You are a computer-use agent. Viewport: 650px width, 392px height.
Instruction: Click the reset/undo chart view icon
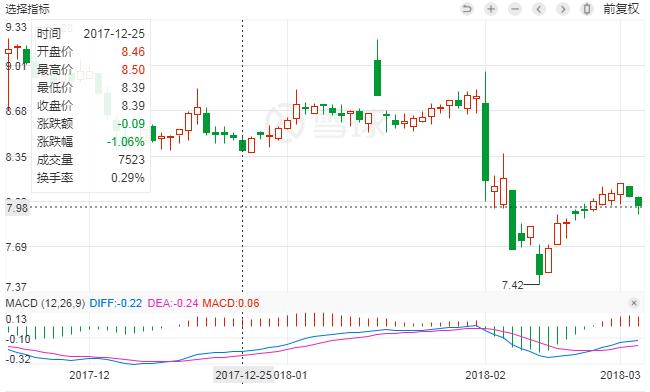pyautogui.click(x=467, y=9)
